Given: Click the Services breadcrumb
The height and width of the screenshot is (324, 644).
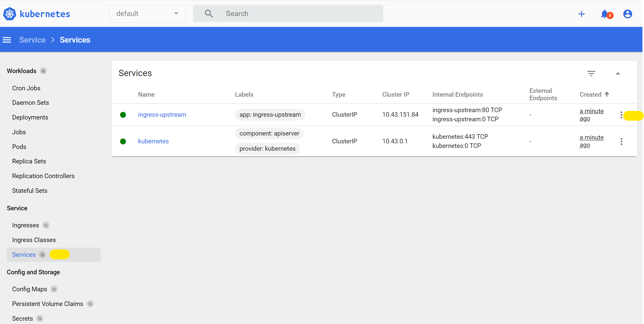Looking at the screenshot, I should (x=75, y=40).
